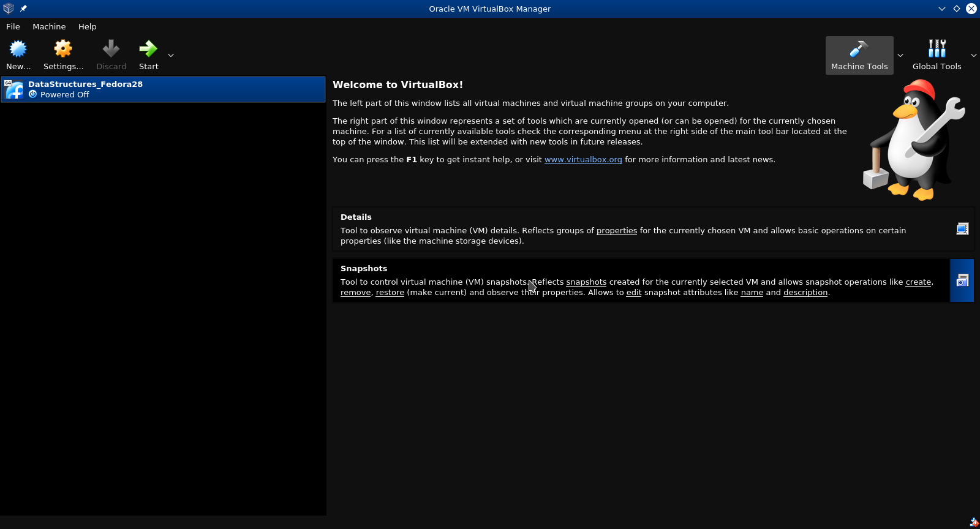Open the Machine menu
Screen dimensions: 980x529
coord(49,27)
